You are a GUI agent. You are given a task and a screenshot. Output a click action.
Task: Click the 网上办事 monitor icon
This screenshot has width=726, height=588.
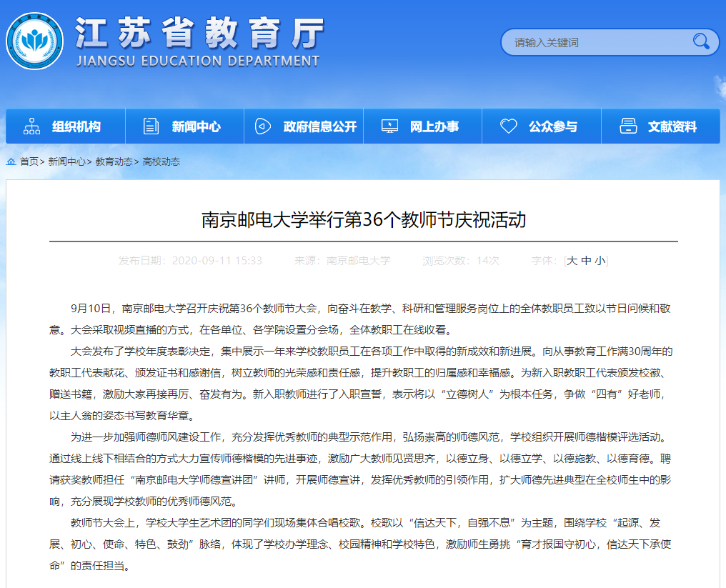click(389, 126)
